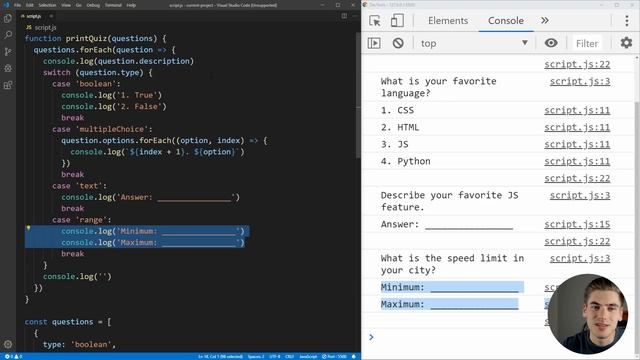This screenshot has height=360, width=640.
Task: Open script.js:3 link beside favorite language
Action: [580, 81]
